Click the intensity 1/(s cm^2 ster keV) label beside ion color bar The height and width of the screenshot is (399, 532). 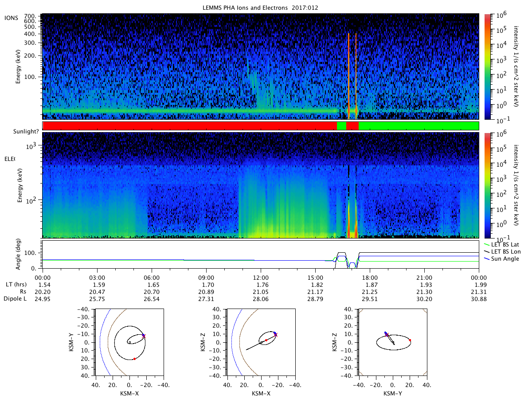tap(516, 67)
